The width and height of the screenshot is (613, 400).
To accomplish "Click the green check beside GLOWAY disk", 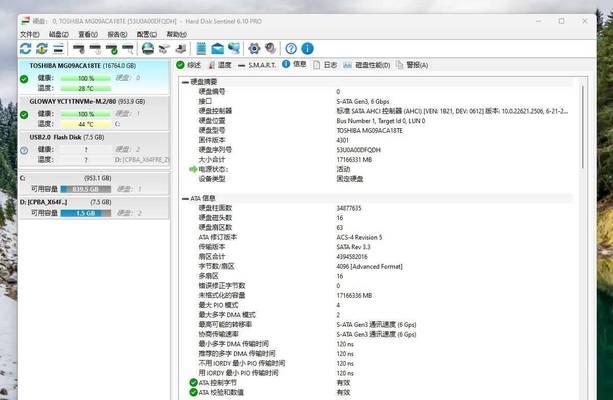I will [x=24, y=115].
